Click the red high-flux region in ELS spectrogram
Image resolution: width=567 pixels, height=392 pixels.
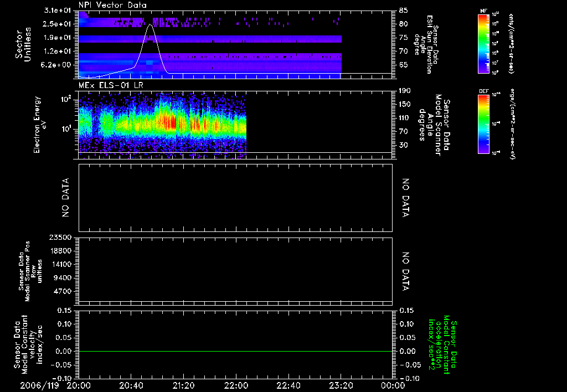(x=170, y=122)
